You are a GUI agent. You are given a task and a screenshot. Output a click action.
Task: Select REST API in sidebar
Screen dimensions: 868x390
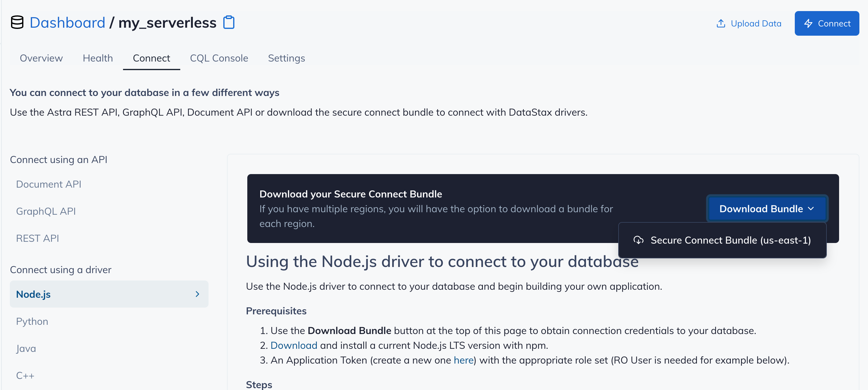coord(38,238)
